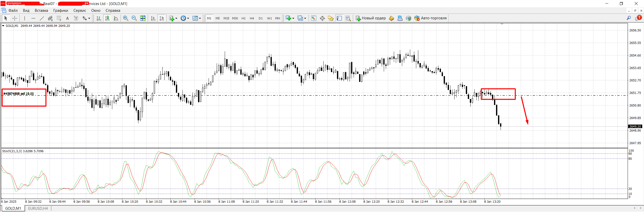
Task: Open Сервис menu
Action: coord(80,11)
